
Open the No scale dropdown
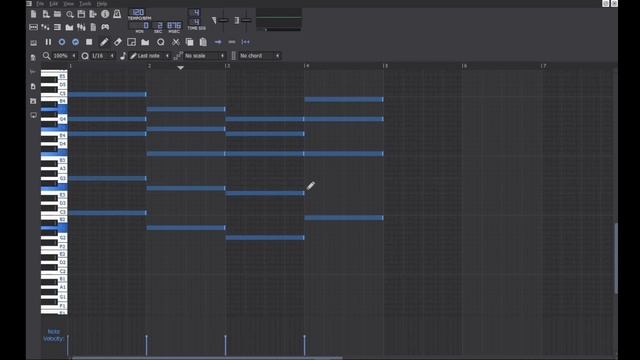[x=204, y=56]
